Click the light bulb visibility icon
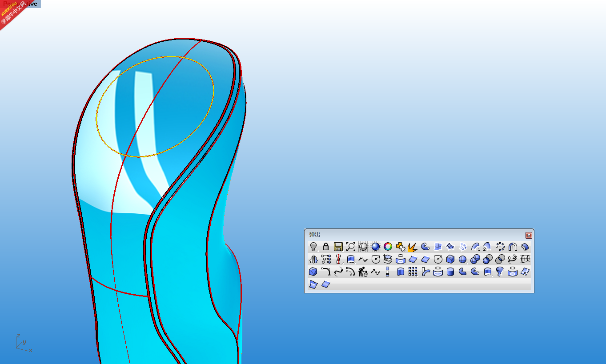Image resolution: width=606 pixels, height=364 pixels. tap(313, 247)
